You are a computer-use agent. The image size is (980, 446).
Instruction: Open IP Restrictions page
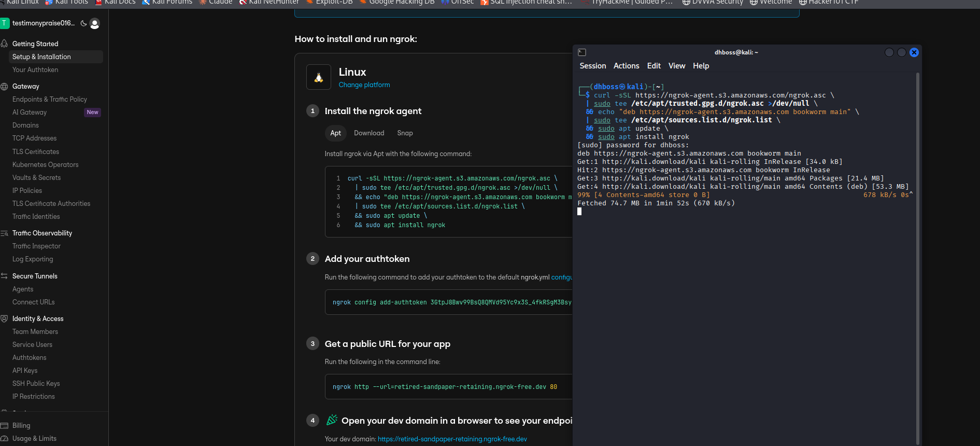pos(34,397)
